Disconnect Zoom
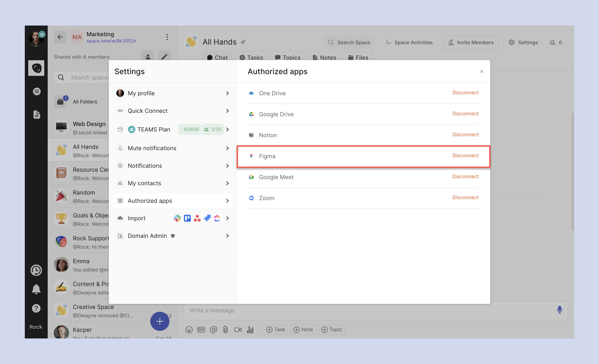This screenshot has width=599, height=364. coord(465,197)
